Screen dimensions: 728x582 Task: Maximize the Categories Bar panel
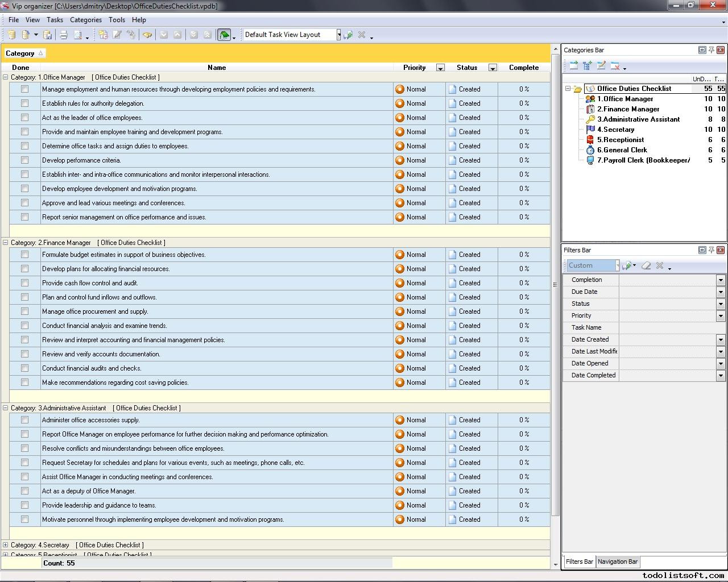pyautogui.click(x=702, y=50)
